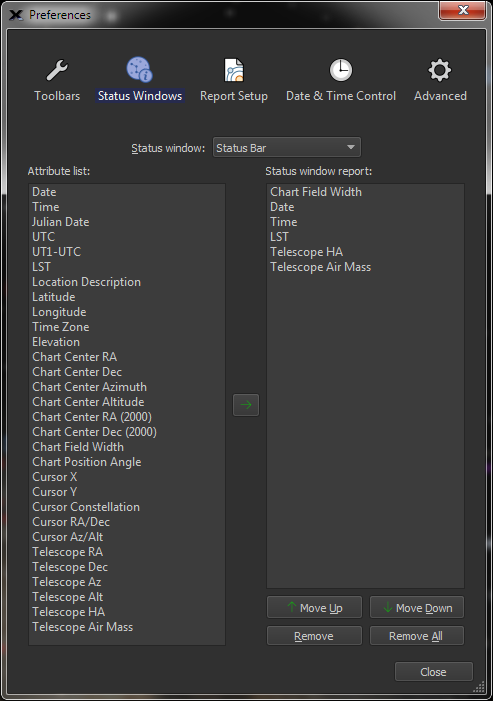This screenshot has width=493, height=701.
Task: Select Time in the Attribute list
Action: 127,207
